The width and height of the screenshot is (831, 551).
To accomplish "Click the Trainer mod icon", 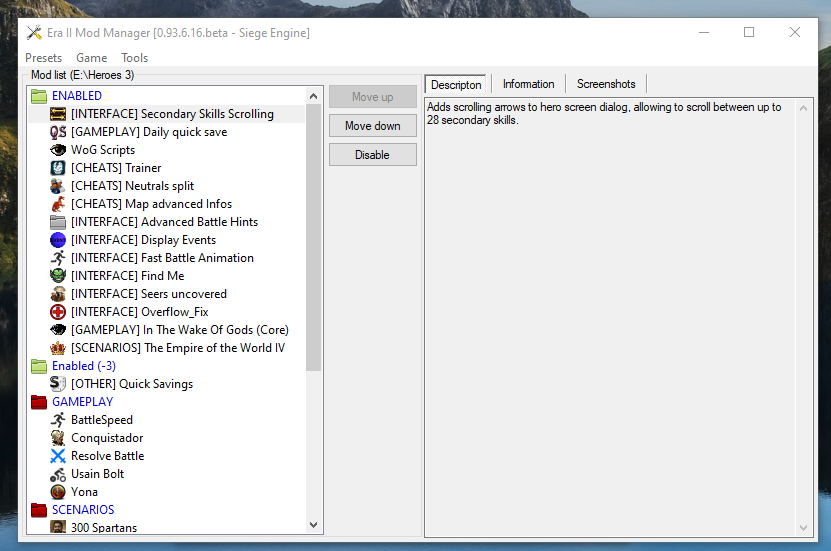I will [58, 168].
